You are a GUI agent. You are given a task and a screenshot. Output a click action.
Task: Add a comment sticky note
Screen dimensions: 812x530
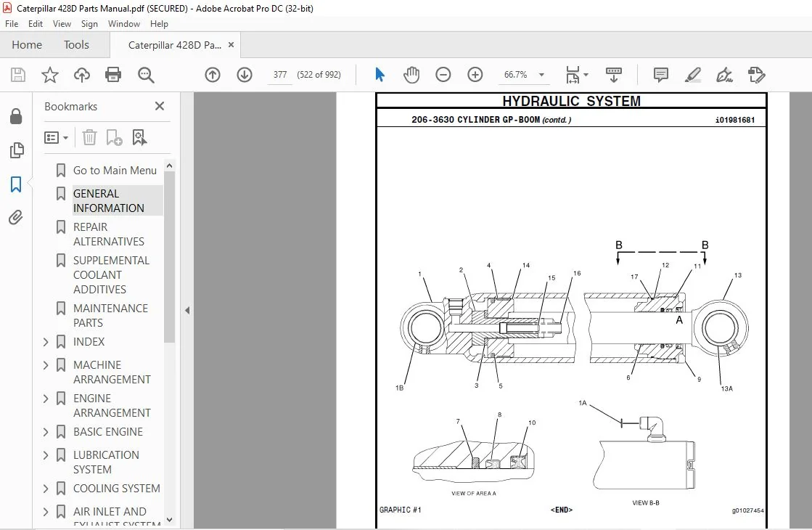point(661,75)
